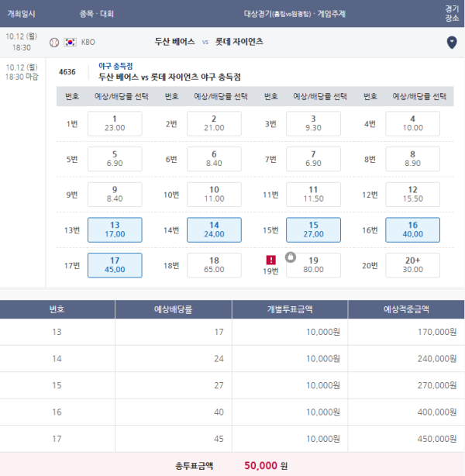
Task: Click the lock icon on option 19
Action: pos(291,257)
